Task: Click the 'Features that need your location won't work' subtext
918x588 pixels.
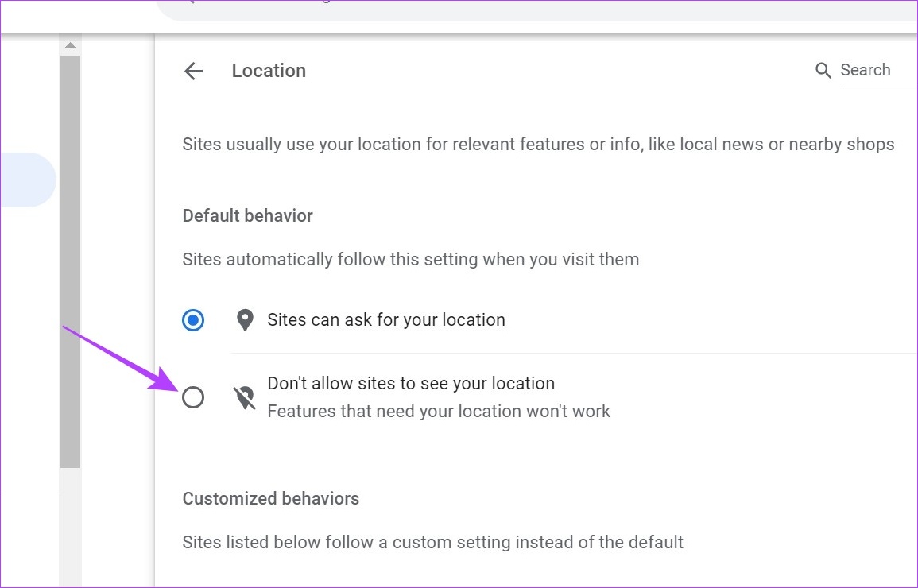Action: pos(439,411)
